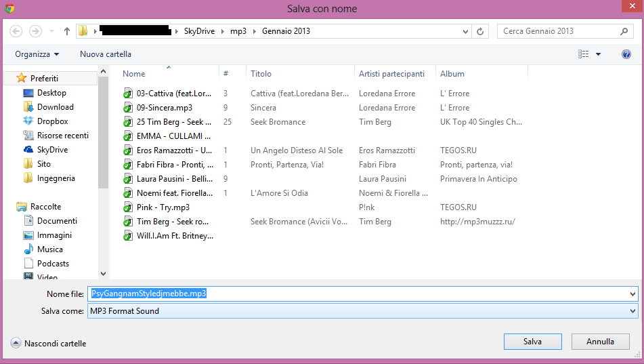Click icon of 09-Sincera.mp3 file

click(128, 108)
